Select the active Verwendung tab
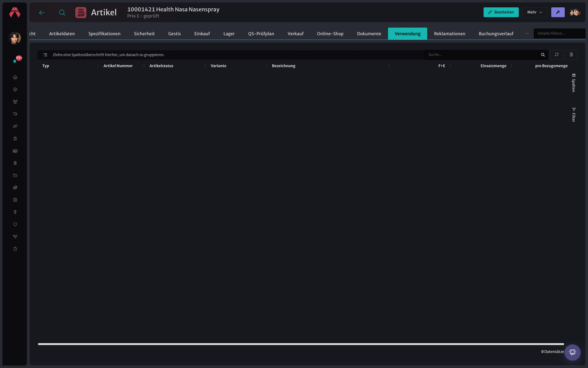Screen dimensions: 588x368 pos(408,34)
